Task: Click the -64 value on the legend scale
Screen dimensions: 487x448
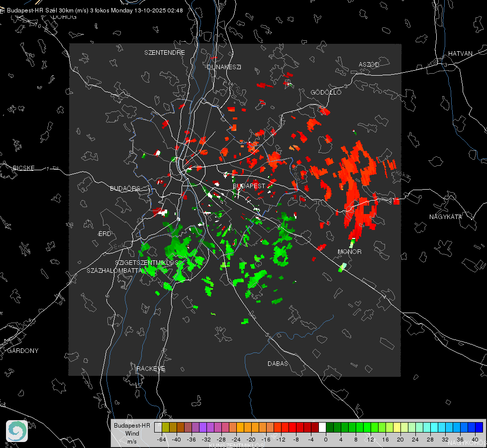Action: (162, 440)
